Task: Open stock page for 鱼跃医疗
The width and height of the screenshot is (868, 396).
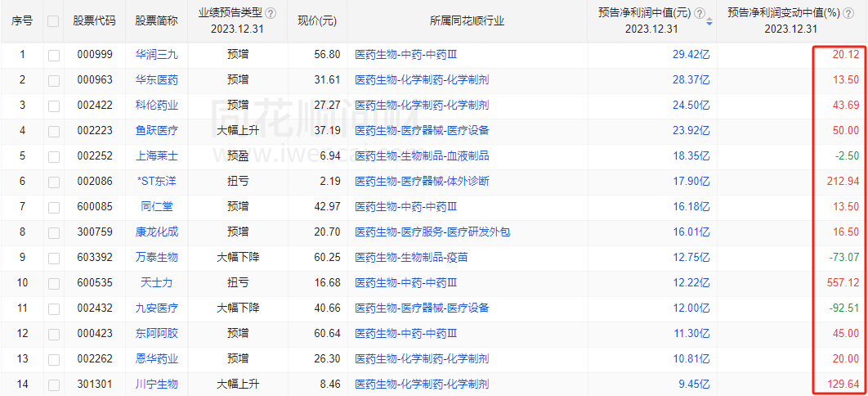Action: click(x=157, y=131)
